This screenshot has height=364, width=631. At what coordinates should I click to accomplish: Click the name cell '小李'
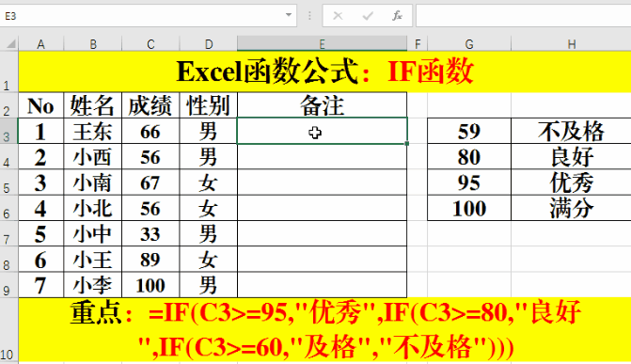92,285
